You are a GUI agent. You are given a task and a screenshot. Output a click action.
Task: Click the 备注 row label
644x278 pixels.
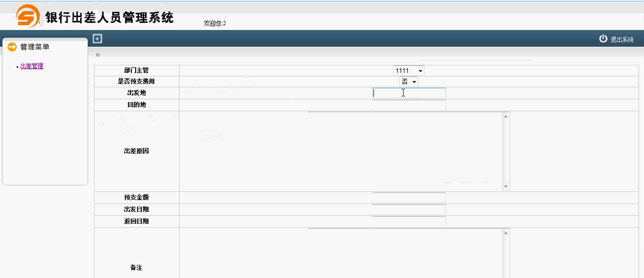(136, 268)
